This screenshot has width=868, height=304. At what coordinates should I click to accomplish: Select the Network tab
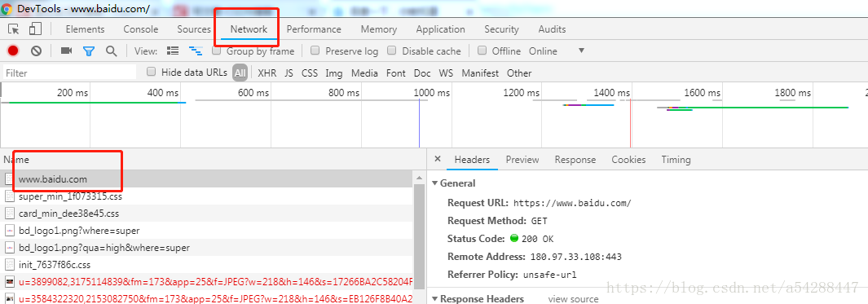249,29
